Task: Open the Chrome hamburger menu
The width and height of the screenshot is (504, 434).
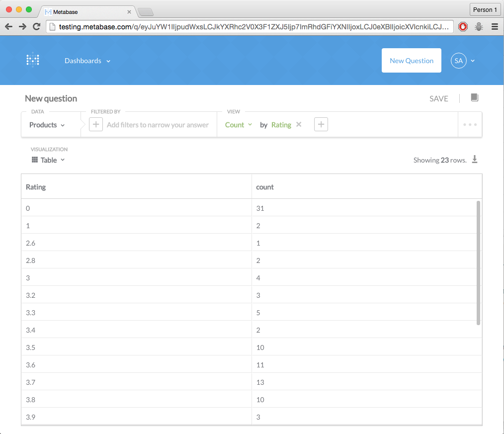Action: pyautogui.click(x=494, y=27)
